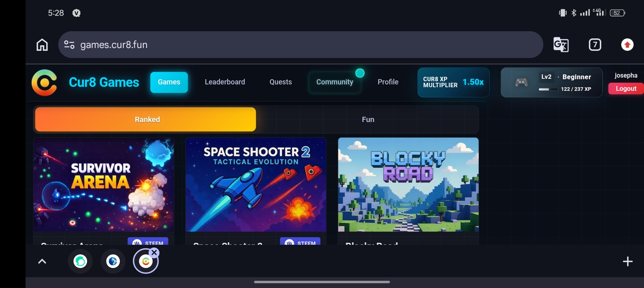Viewport: 644px width, 288px height.
Task: Select the Ranked games toggle
Action: [145, 119]
